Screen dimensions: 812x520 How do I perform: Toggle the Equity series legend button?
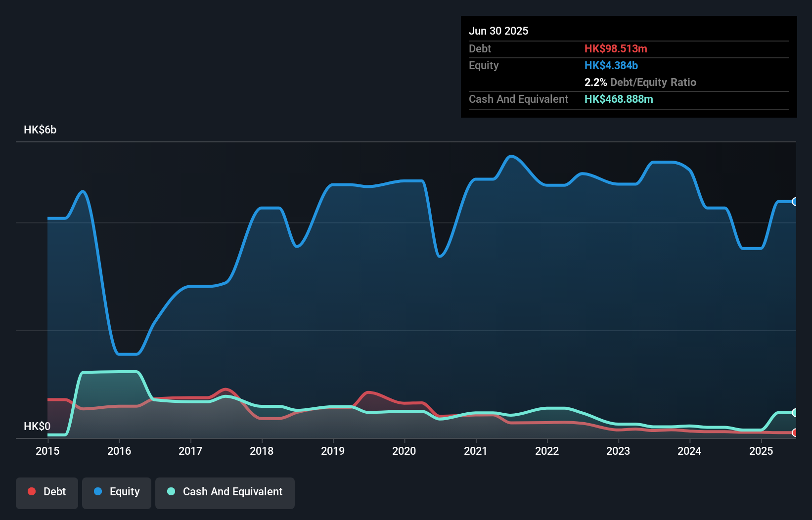point(117,493)
